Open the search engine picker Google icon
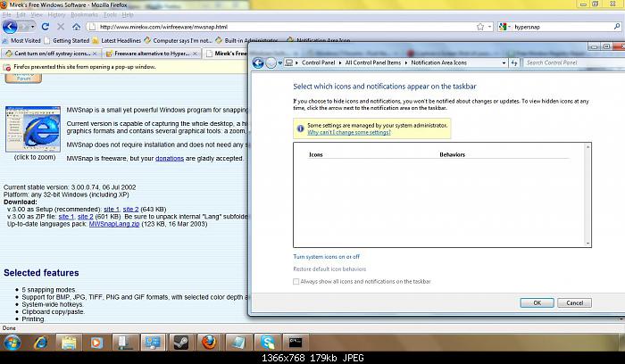625x364 pixels. (x=503, y=27)
